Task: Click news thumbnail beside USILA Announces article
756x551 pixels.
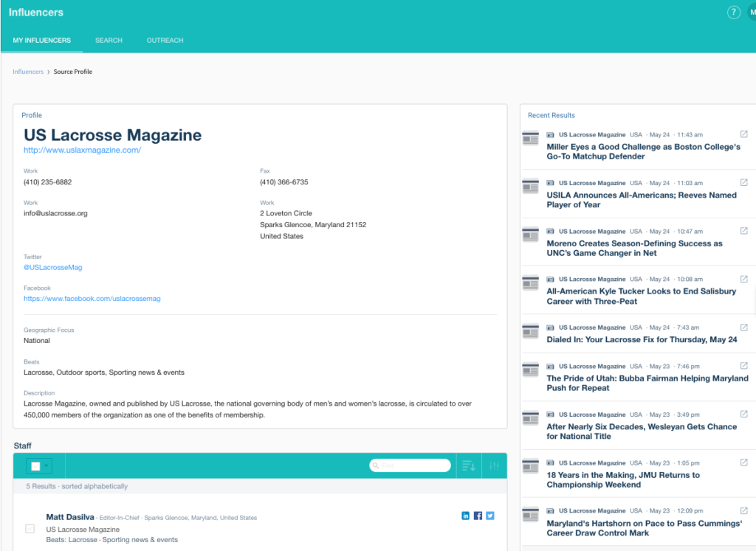Action: pos(530,187)
